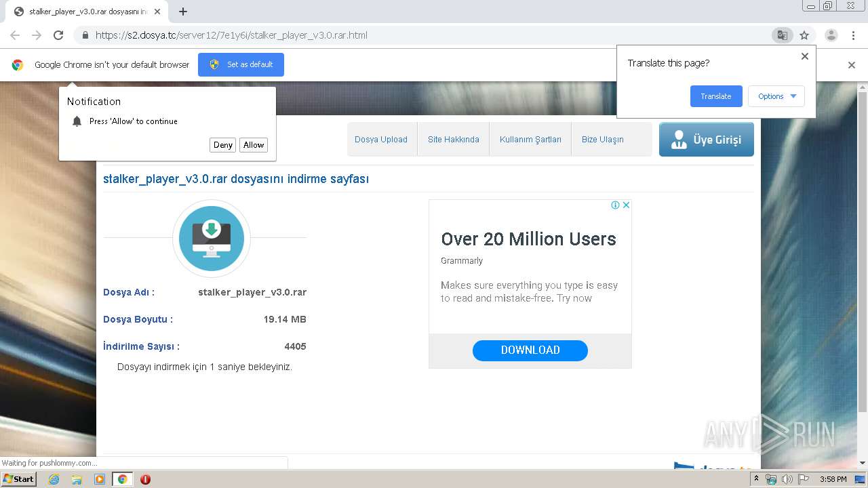Open Site Hakkında menu item
868x488 pixels.
click(x=453, y=140)
